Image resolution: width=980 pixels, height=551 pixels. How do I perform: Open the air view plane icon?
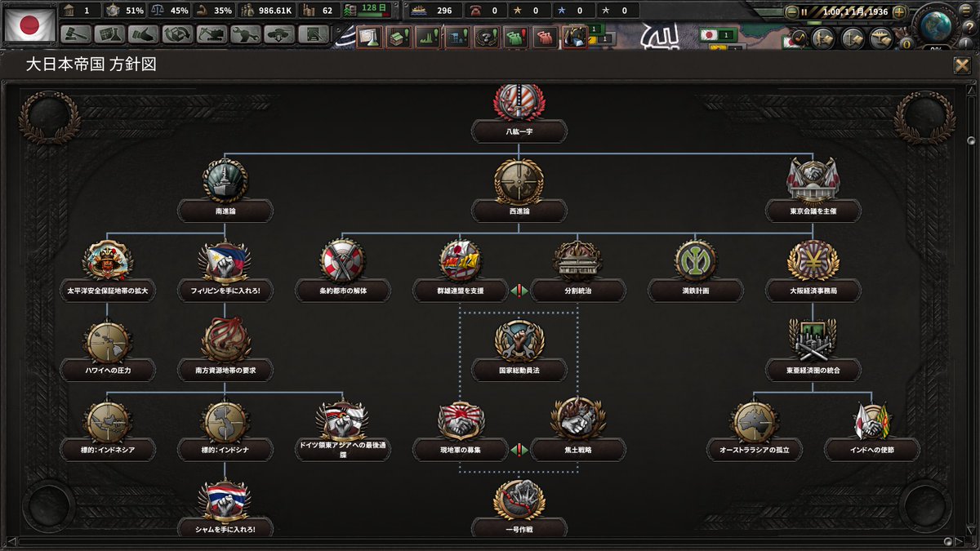point(881,38)
